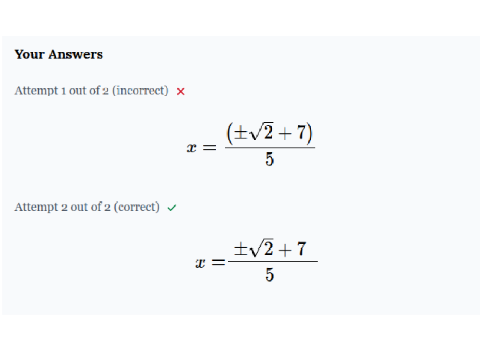This screenshot has height=360, width=480.
Task: Click the equals sign in first attempt
Action: pos(210,147)
